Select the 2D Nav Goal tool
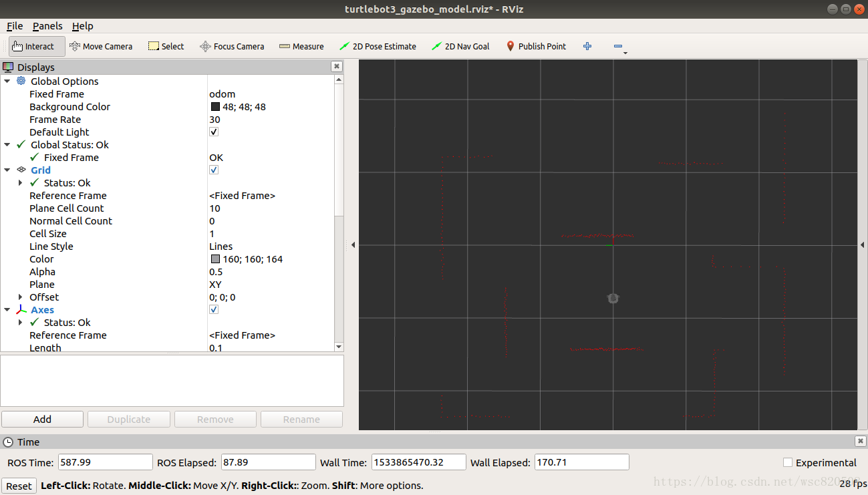The width and height of the screenshot is (868, 495). 460,46
